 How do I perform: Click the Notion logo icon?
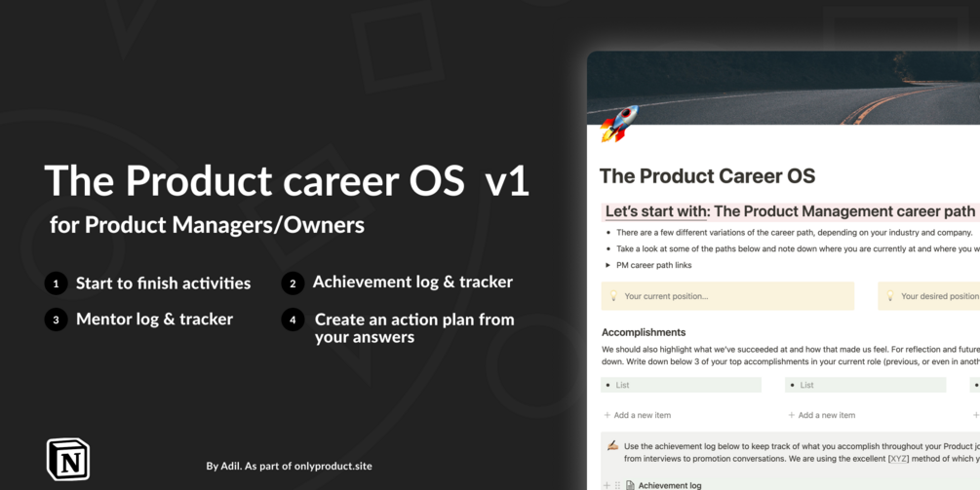tap(68, 460)
